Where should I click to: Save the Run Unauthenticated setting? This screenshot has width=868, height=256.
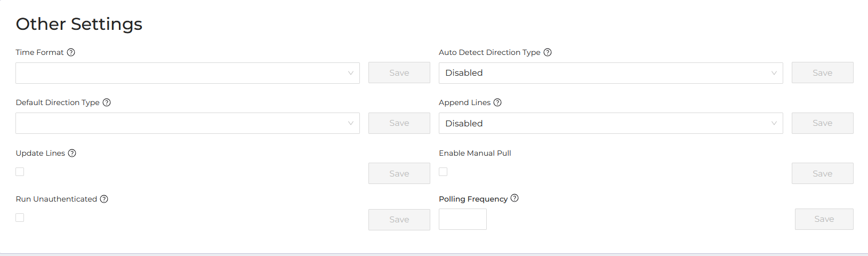[399, 220]
